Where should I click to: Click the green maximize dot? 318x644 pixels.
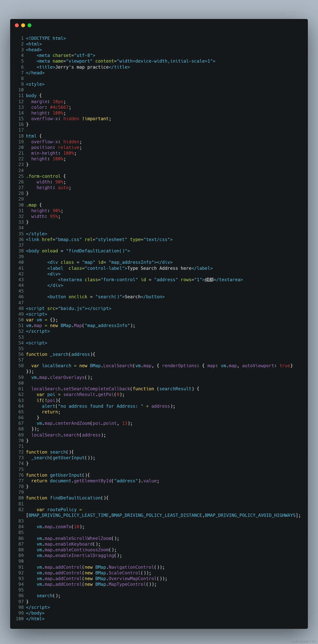29,25
